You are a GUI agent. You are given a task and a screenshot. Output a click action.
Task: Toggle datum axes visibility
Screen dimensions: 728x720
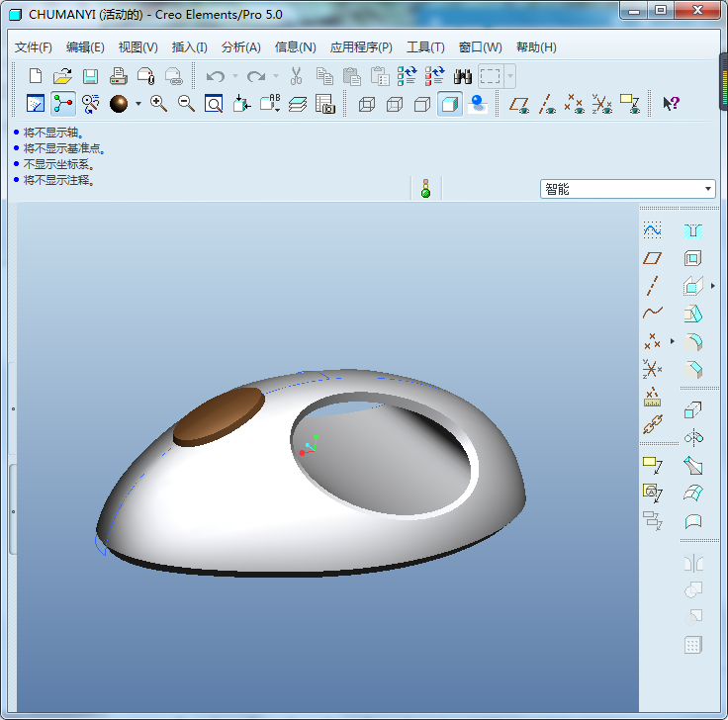[x=547, y=104]
